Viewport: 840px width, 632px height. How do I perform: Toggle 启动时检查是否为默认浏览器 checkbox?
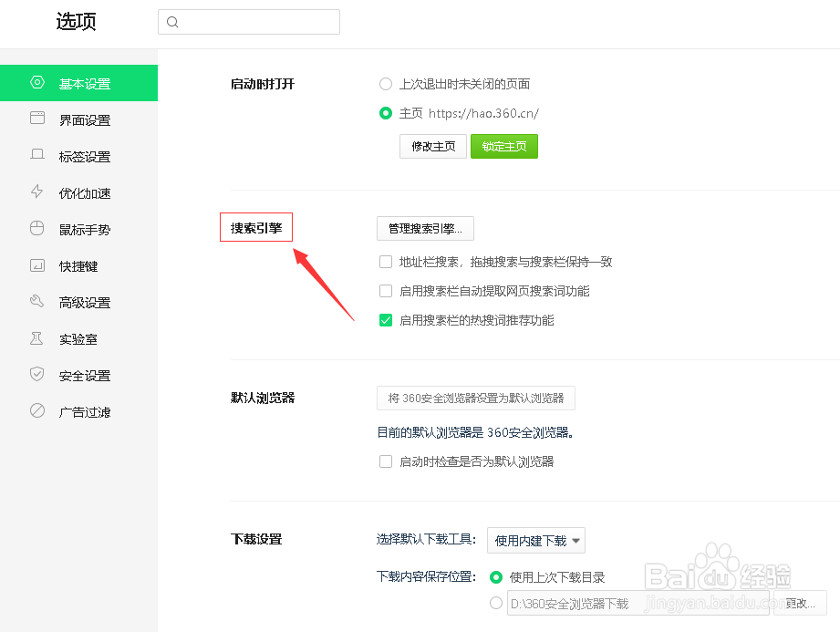tap(386, 461)
